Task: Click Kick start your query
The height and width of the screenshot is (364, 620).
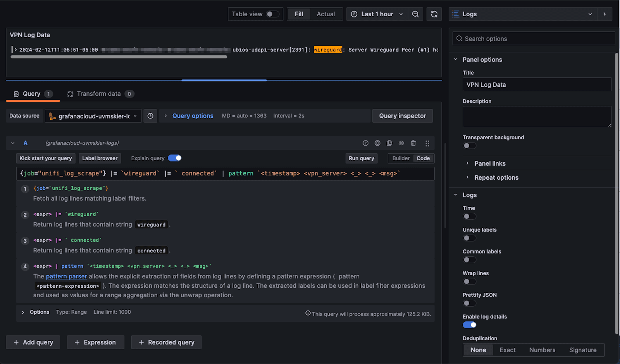Action: [x=46, y=158]
